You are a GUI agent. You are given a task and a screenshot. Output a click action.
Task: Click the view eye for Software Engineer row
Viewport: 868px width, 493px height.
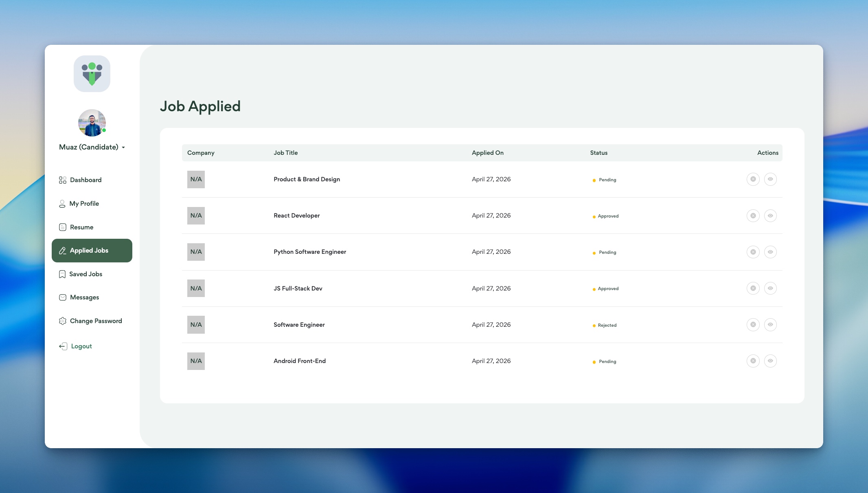click(x=770, y=325)
